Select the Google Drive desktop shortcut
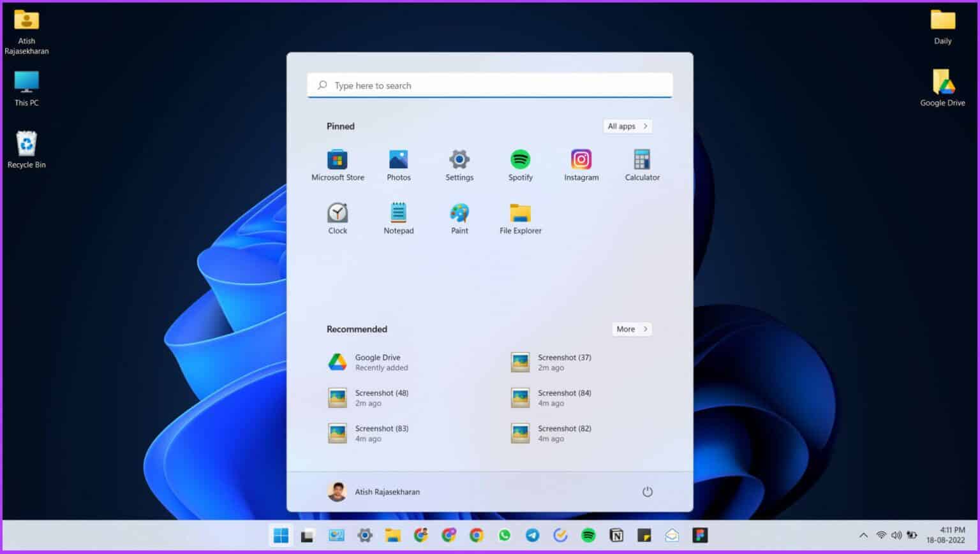The height and width of the screenshot is (554, 980). [942, 88]
